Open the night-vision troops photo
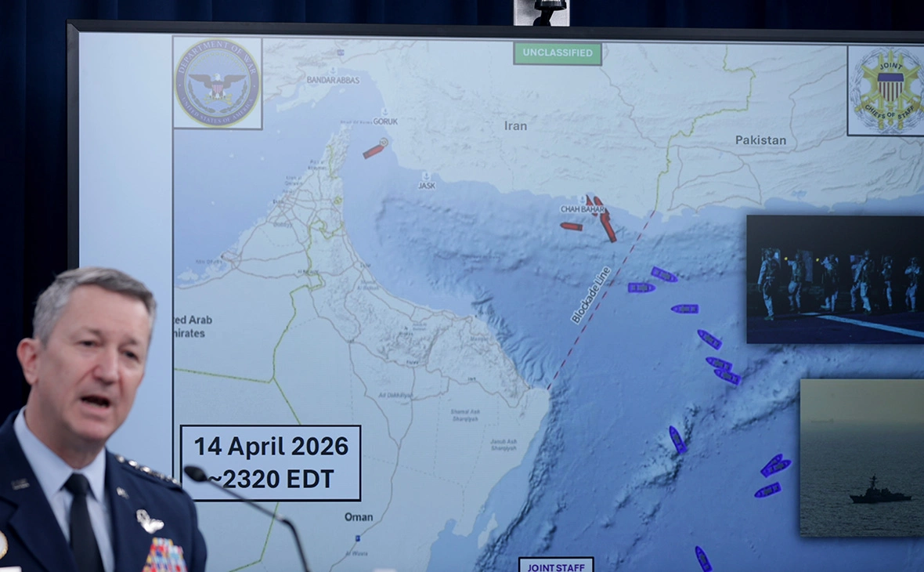This screenshot has height=572, width=924. [835, 279]
